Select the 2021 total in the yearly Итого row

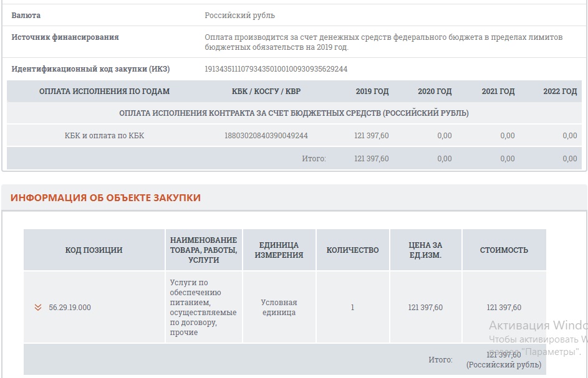(x=508, y=158)
